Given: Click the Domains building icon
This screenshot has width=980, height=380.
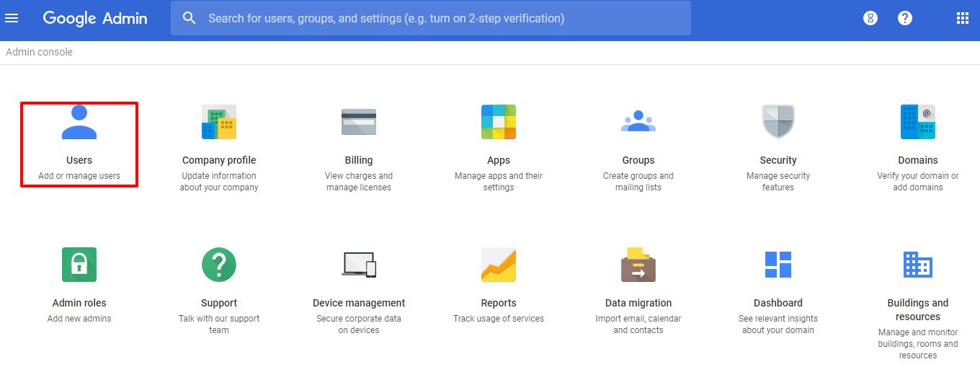Looking at the screenshot, I should tap(918, 122).
